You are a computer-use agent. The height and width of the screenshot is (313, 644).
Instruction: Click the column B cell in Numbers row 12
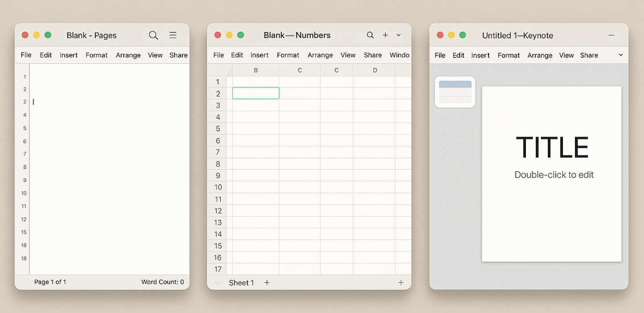[256, 211]
